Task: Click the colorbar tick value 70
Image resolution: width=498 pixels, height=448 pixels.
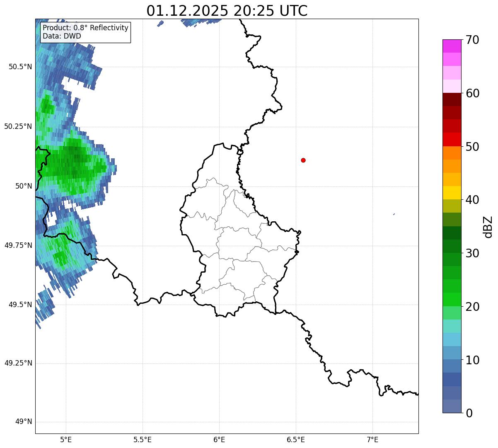Action: pyautogui.click(x=472, y=40)
